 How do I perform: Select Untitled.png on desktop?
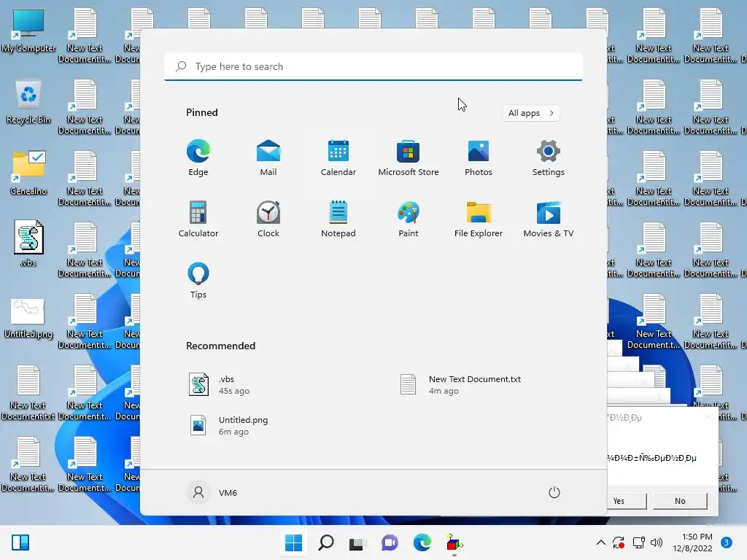[28, 318]
